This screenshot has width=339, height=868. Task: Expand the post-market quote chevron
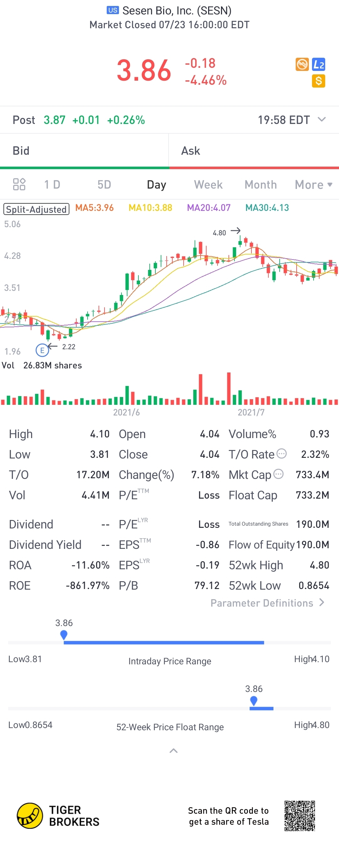tap(322, 119)
